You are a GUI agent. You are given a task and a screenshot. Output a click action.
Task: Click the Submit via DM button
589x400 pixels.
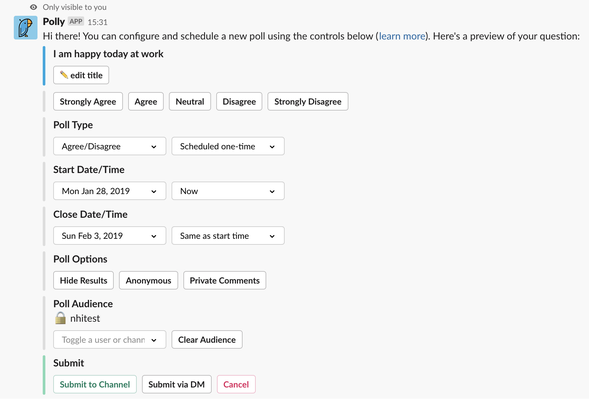[177, 385]
